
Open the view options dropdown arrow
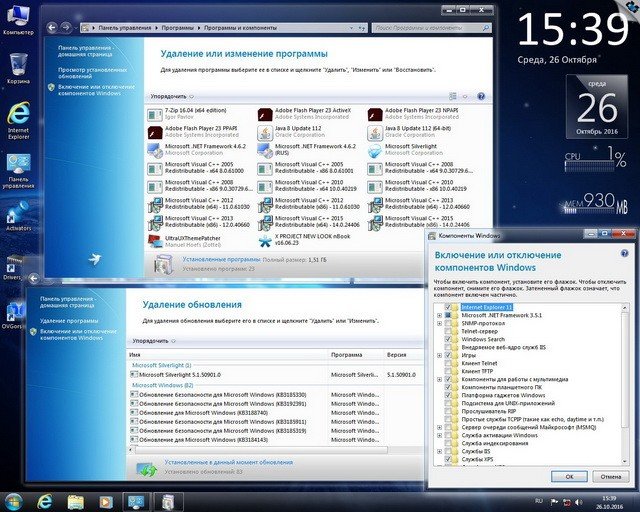coord(465,96)
